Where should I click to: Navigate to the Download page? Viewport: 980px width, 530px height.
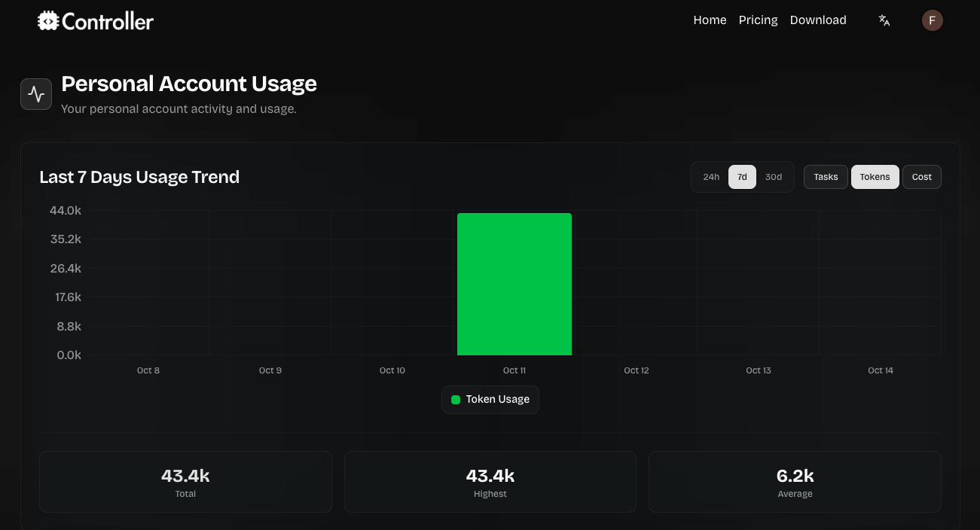pos(818,20)
